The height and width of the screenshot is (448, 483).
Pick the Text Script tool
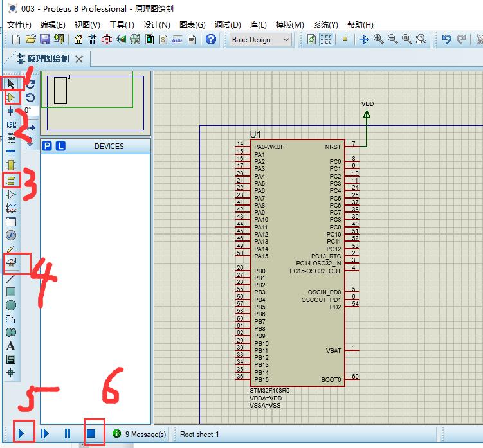(11, 138)
